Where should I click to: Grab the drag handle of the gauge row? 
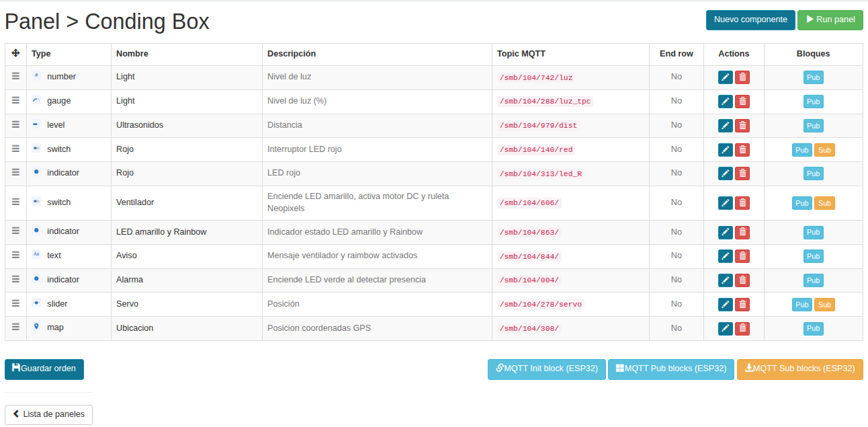click(15, 100)
